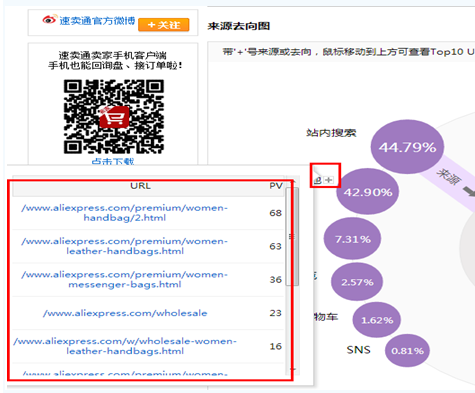Click the PV value 68
Image resolution: width=475 pixels, height=393 pixels.
coord(275,213)
